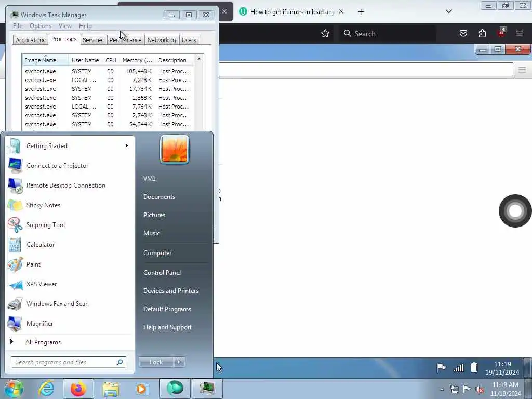Open Windows Media Player taskbar icon
The width and height of the screenshot is (532, 399).
[142, 389]
